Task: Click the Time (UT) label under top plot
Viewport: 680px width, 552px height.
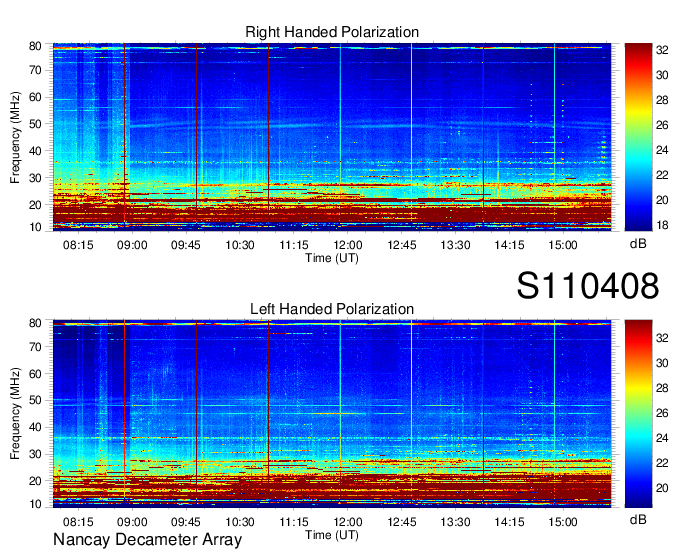Action: click(x=332, y=258)
